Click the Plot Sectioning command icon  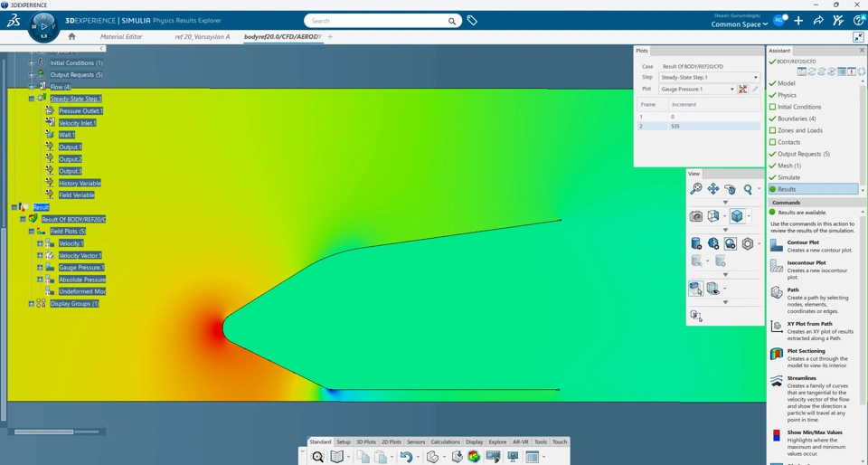click(777, 355)
